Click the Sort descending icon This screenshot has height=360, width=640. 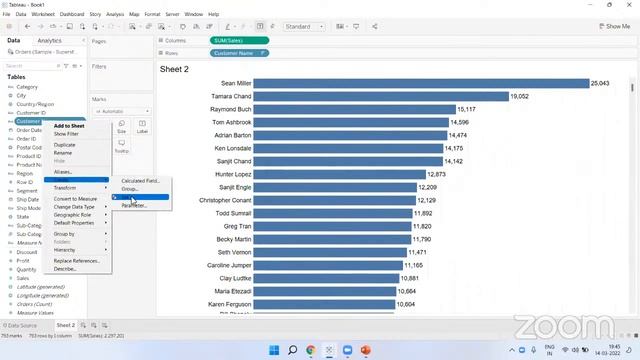point(209,27)
